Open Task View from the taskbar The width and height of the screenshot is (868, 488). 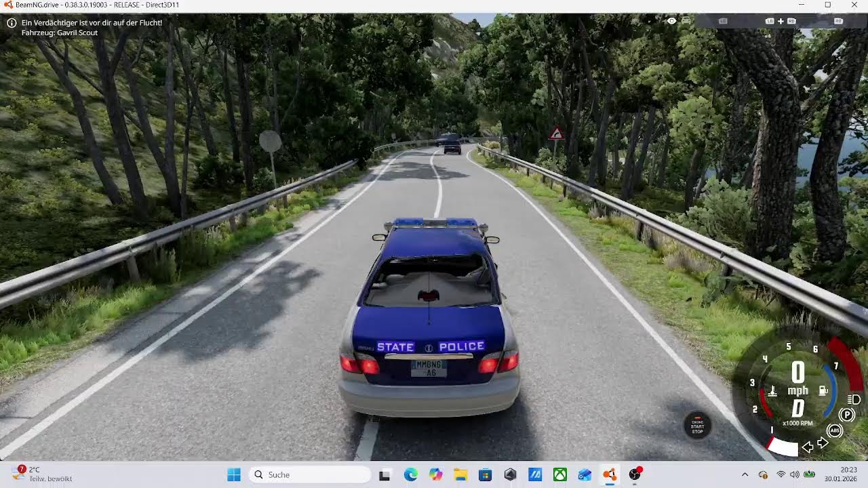pos(384,474)
